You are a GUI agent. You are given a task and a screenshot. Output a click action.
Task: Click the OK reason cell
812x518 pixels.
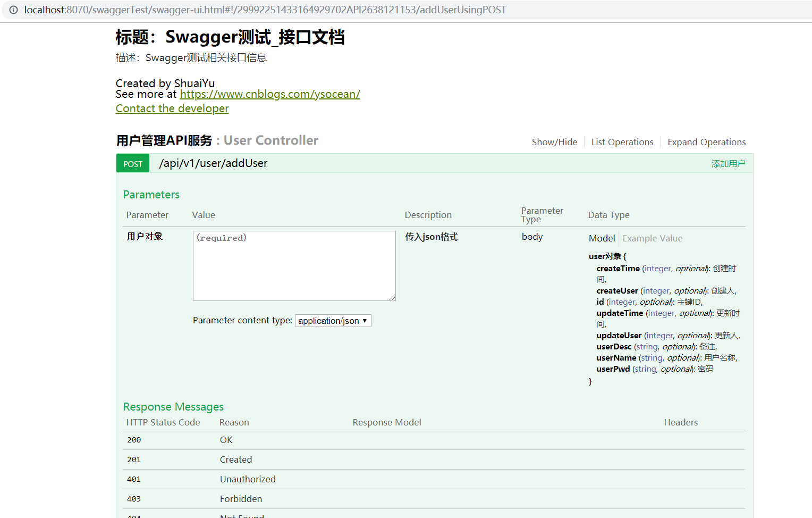[x=226, y=440]
